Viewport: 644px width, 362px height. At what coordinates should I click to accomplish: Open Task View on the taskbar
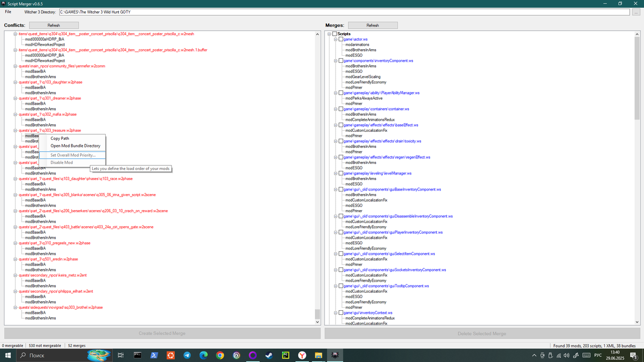[x=121, y=355]
